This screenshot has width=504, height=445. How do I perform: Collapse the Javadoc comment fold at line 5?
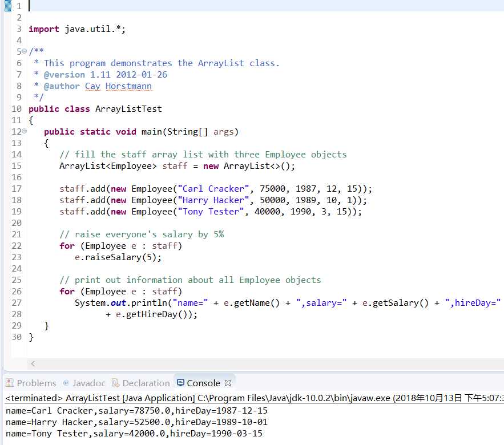click(x=25, y=51)
